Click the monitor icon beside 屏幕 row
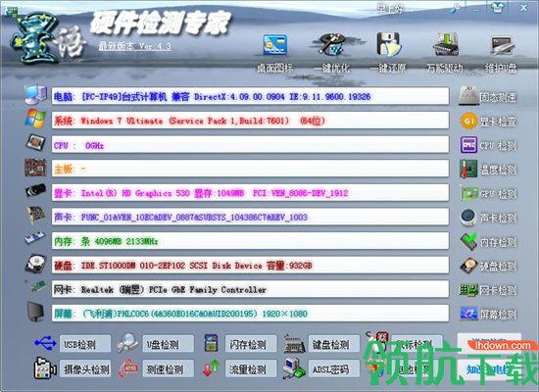 (x=35, y=312)
